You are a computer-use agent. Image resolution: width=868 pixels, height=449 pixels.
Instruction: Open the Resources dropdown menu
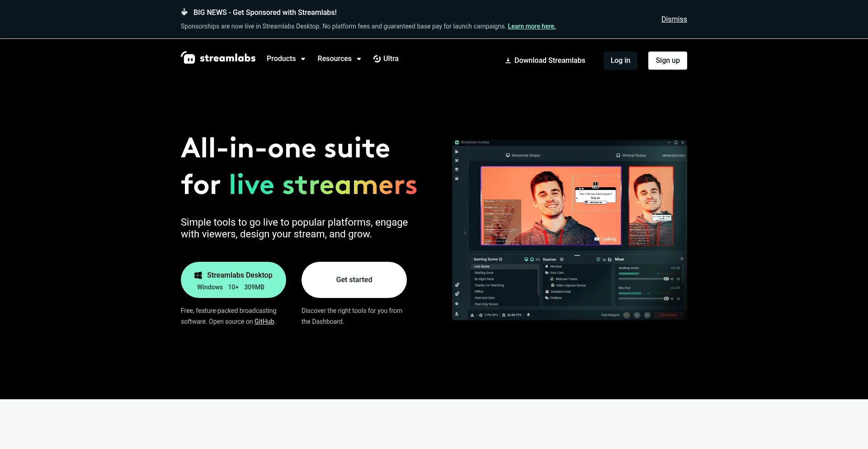(339, 59)
